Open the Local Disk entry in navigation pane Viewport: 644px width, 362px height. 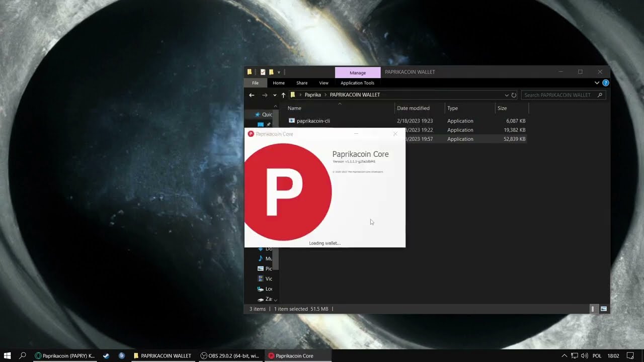[x=265, y=289]
